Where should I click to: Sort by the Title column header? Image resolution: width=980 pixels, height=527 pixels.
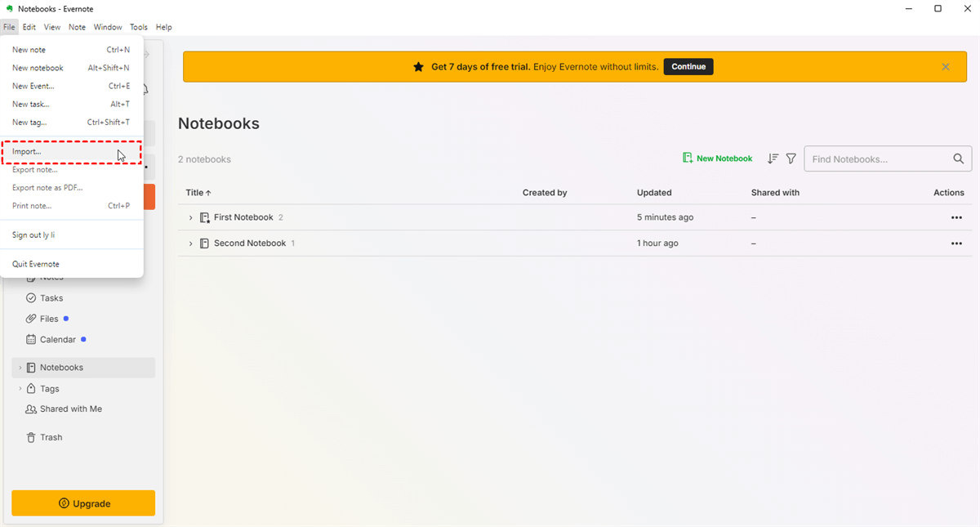(x=198, y=193)
